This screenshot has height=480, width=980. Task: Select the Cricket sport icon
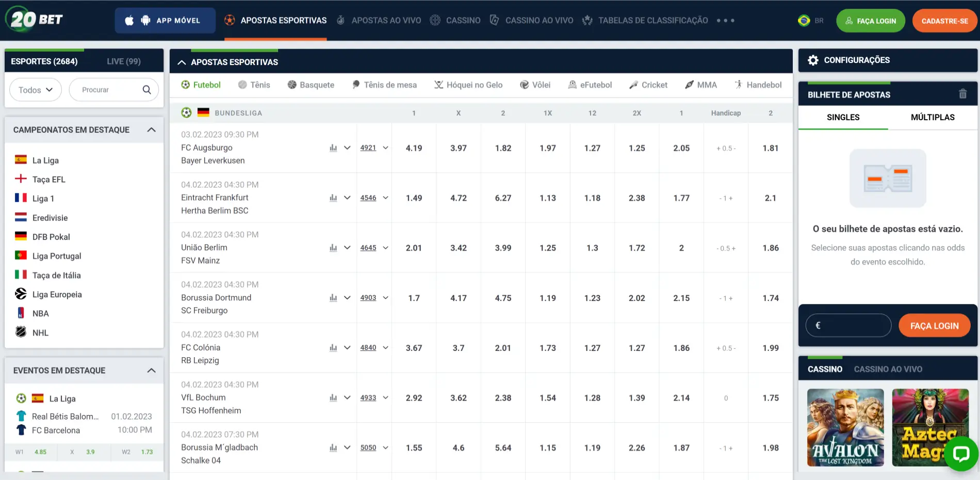point(633,84)
